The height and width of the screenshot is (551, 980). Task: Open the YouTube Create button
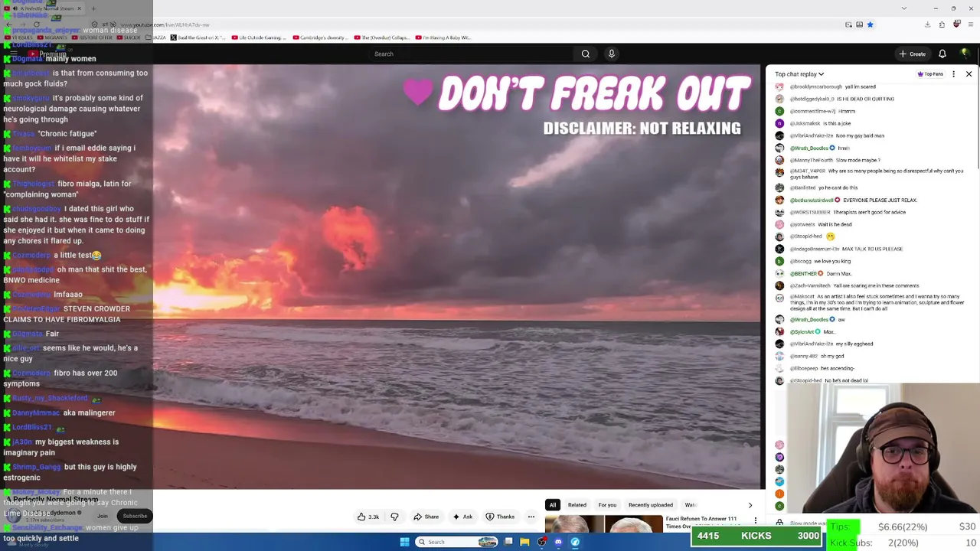913,54
